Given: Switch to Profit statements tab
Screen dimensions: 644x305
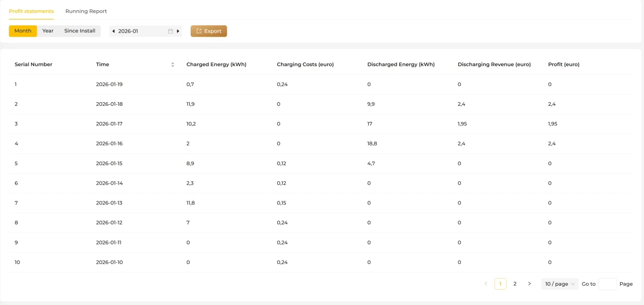Looking at the screenshot, I should [x=32, y=11].
